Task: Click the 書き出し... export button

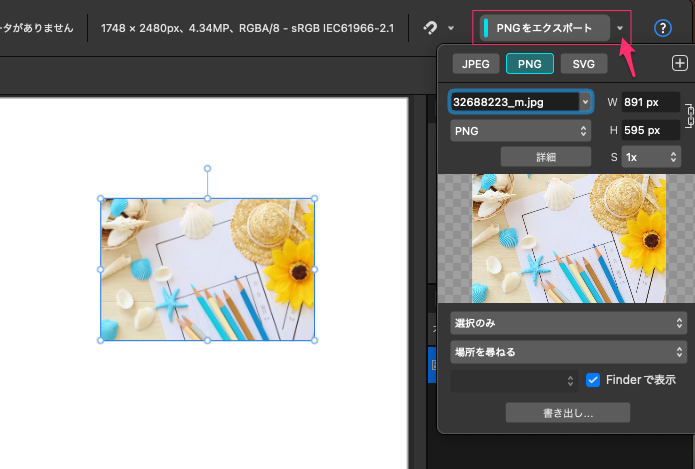Action: [567, 412]
